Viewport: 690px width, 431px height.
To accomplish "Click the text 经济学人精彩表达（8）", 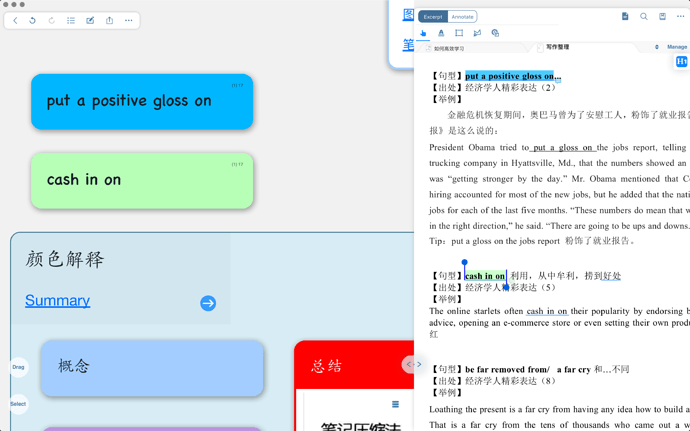I will tap(510, 381).
